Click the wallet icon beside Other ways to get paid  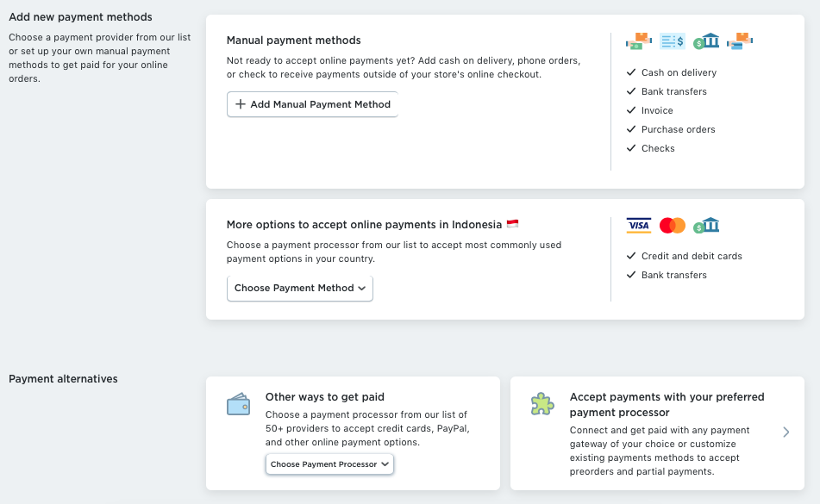tap(238, 405)
